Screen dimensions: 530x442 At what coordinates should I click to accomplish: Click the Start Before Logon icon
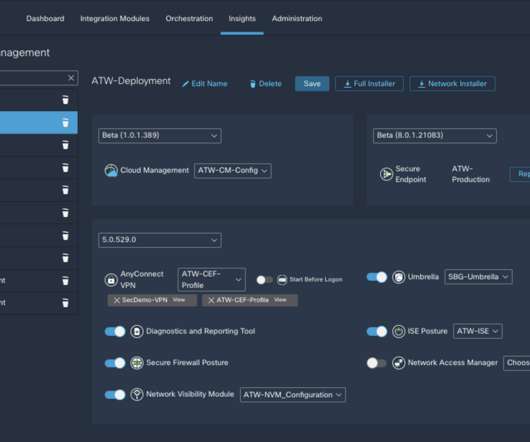(282, 280)
